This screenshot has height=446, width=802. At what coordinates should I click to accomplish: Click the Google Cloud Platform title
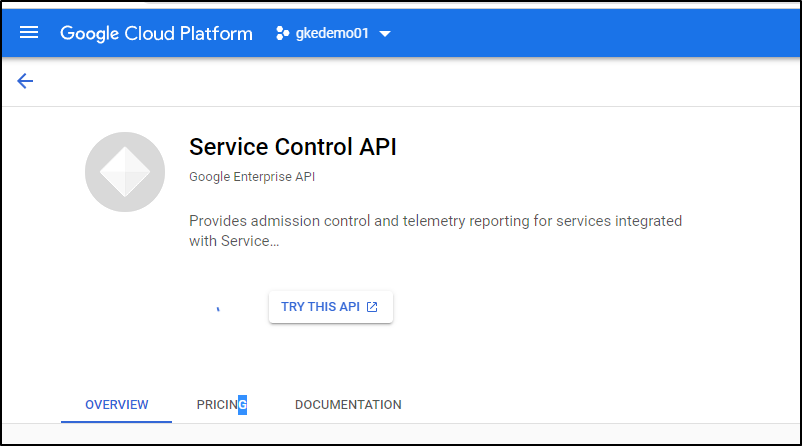point(156,33)
